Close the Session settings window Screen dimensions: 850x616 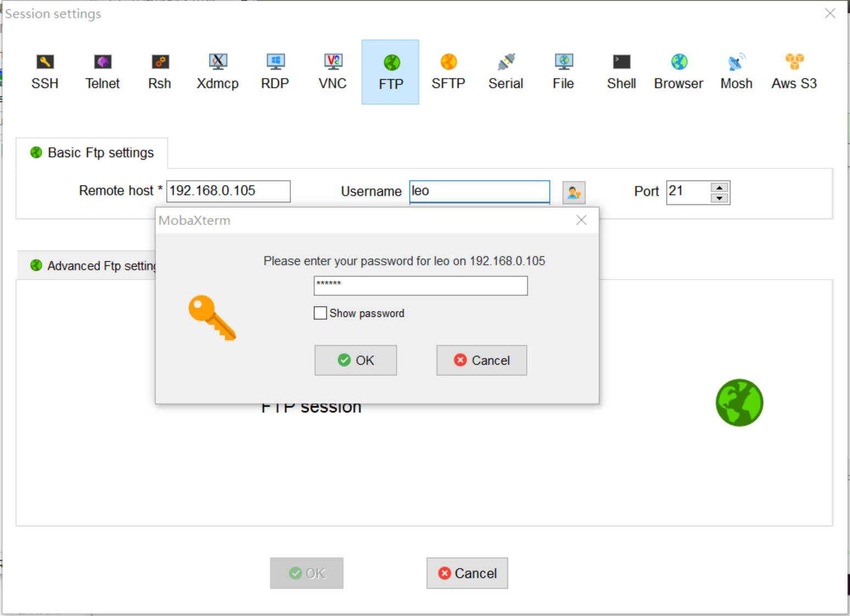pyautogui.click(x=830, y=13)
